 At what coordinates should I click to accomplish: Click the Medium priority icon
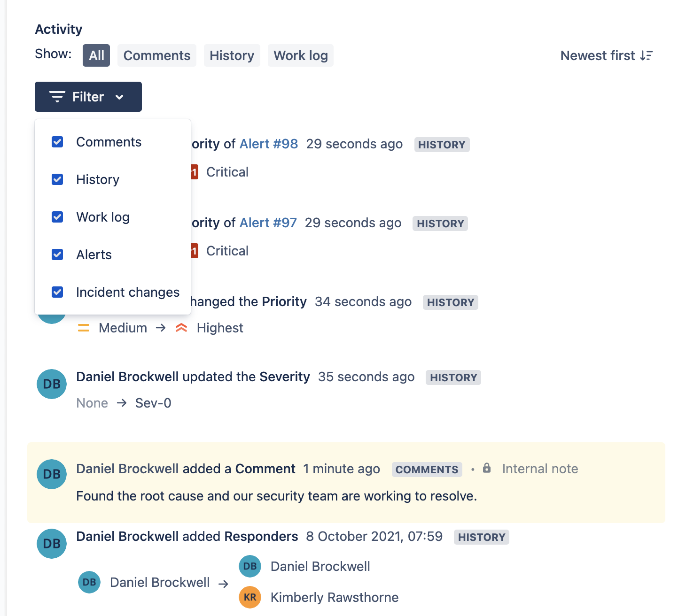pyautogui.click(x=83, y=328)
